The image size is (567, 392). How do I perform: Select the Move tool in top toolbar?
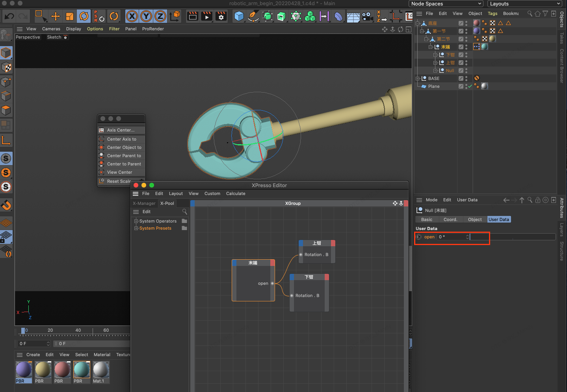point(56,16)
